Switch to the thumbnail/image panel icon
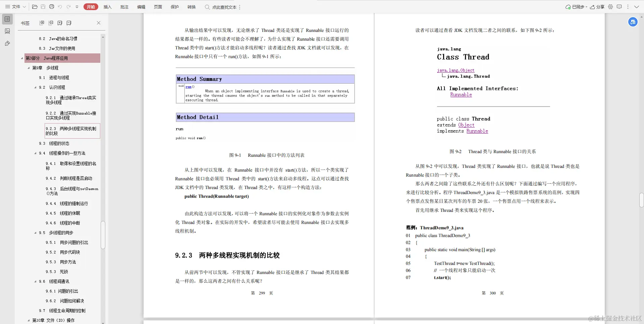This screenshot has height=324, width=644. [7, 31]
